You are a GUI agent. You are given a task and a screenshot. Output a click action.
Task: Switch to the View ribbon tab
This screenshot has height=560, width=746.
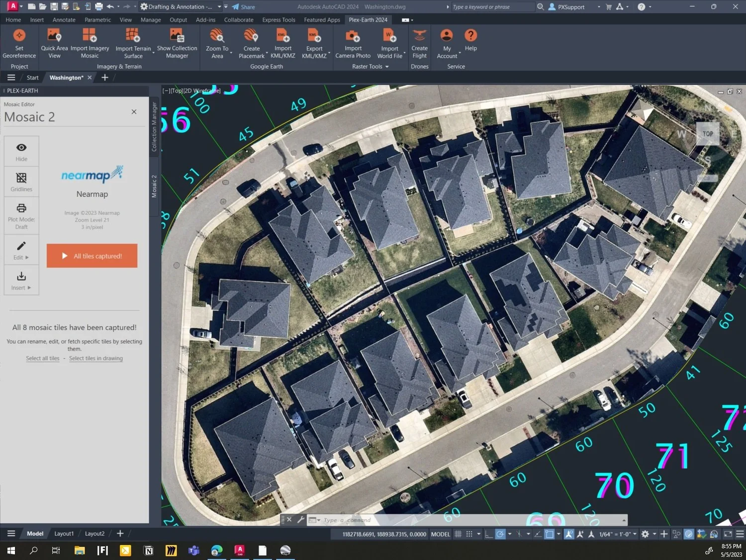(125, 19)
